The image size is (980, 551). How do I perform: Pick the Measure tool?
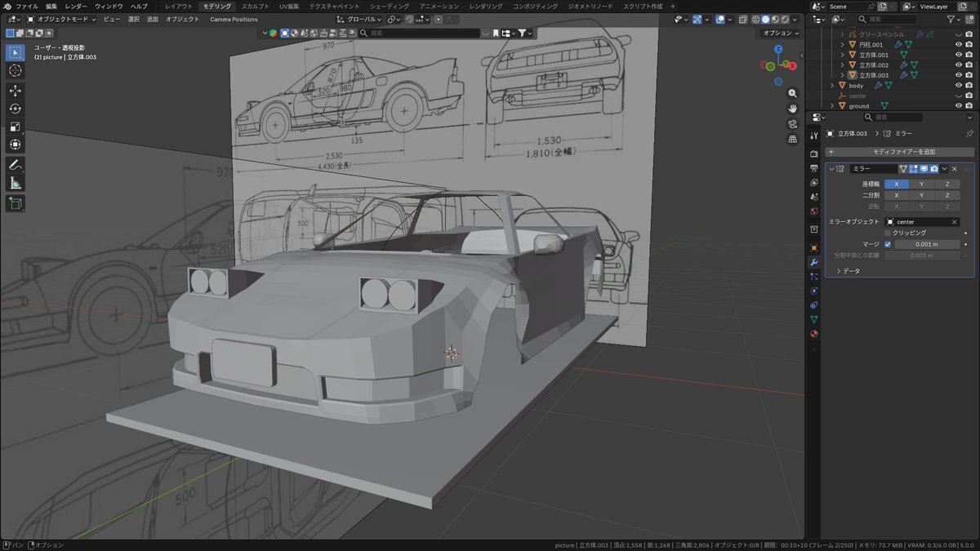(x=16, y=184)
